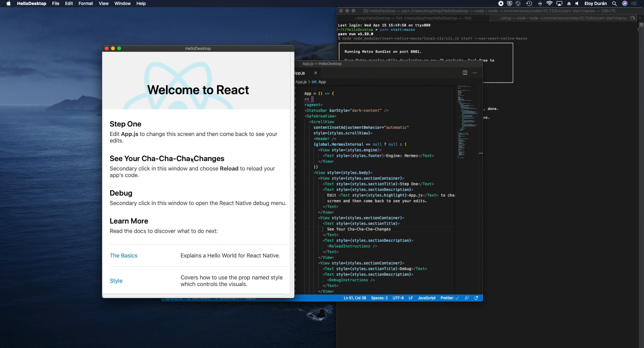Screen dimensions: 644x348
Task: Click the VS Code minimap
Action: 468,121
